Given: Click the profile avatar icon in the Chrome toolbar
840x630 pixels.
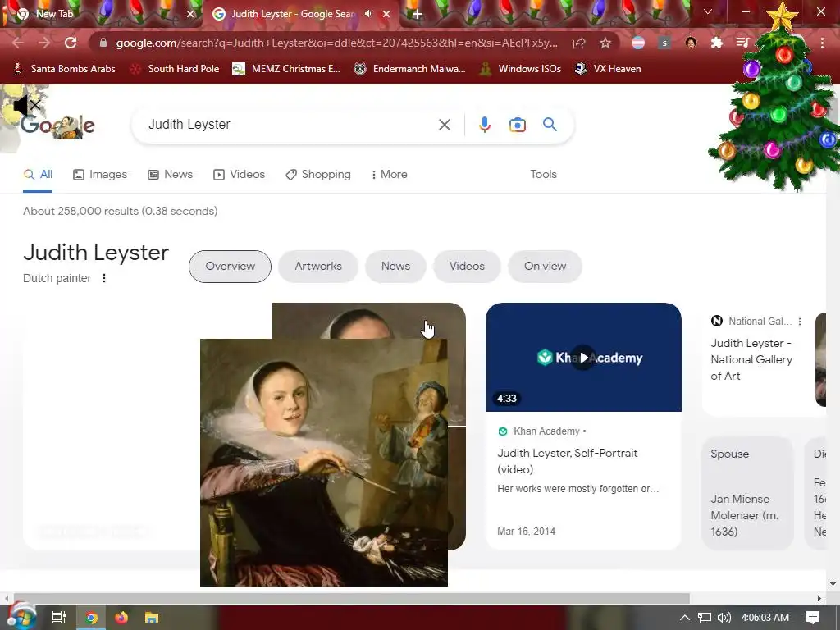Looking at the screenshot, I should coord(691,43).
